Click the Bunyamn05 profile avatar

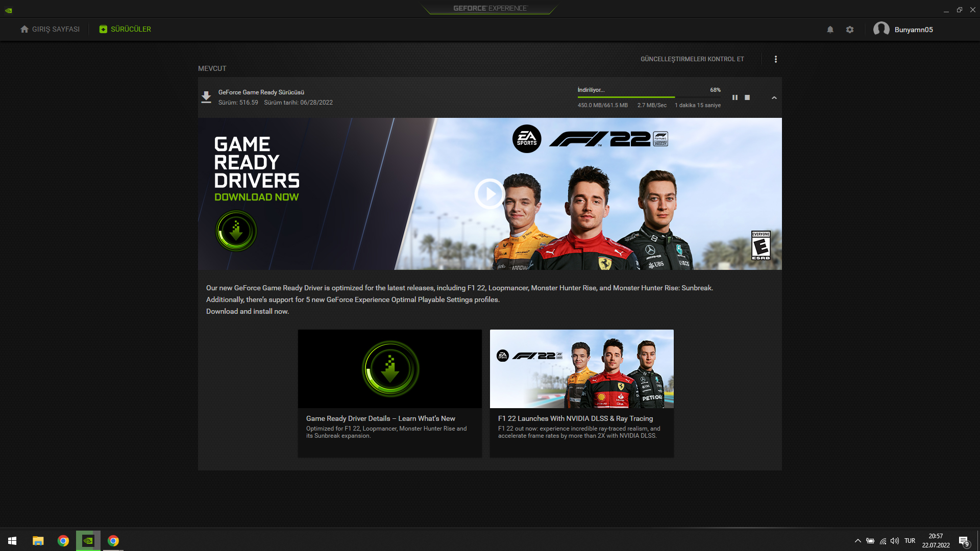point(881,29)
